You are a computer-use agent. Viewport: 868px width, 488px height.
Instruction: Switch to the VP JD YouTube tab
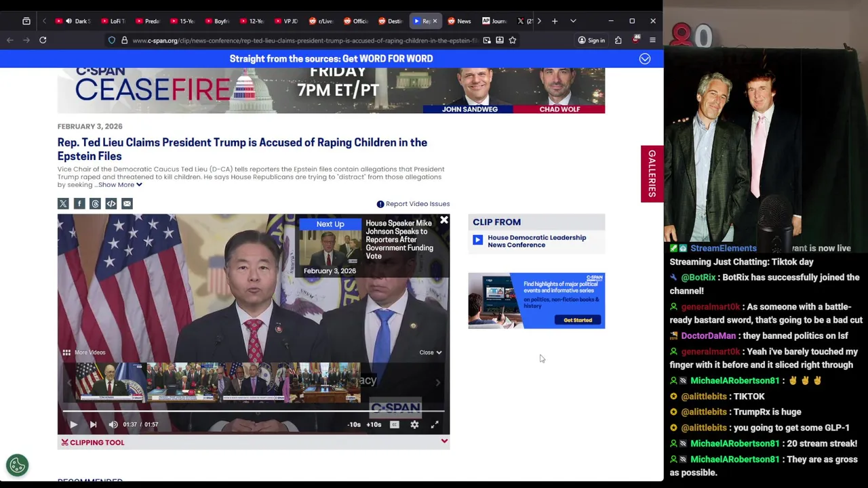pyautogui.click(x=285, y=21)
